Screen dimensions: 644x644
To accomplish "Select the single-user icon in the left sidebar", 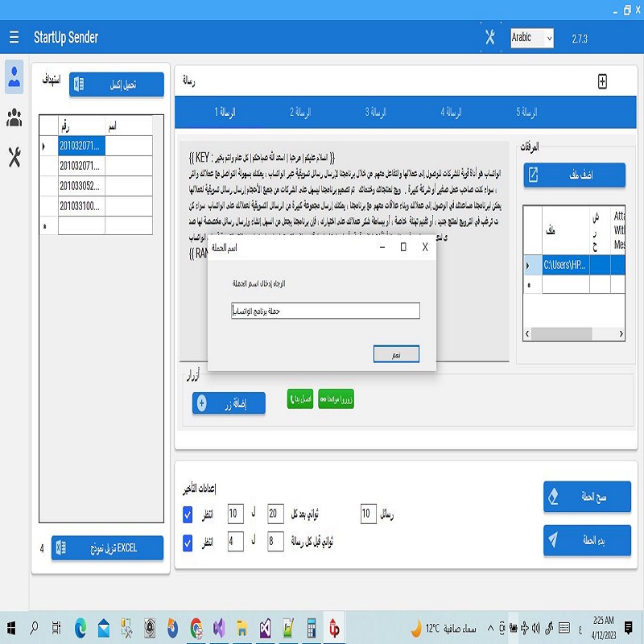I will (x=14, y=76).
